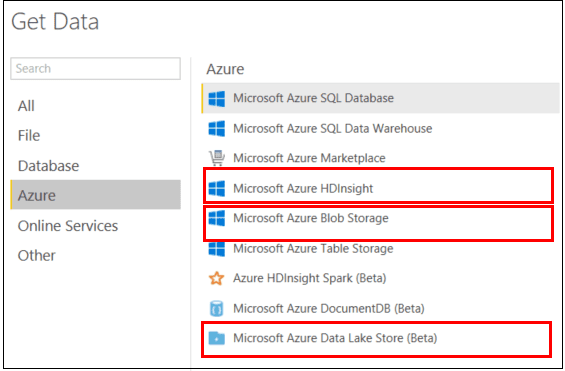Click the DocumentDB database icon
565x371 pixels.
pos(217,309)
